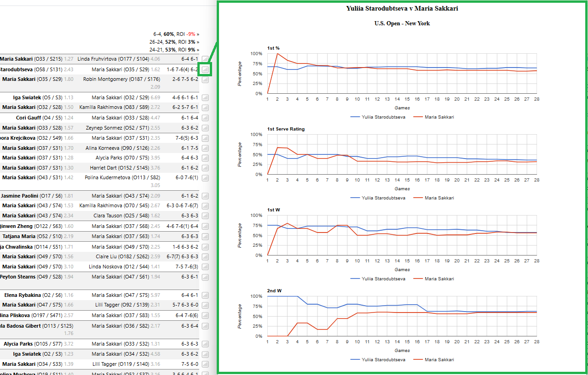Select Maria Sakkari legend in 2nd W chart
This screenshot has height=375, width=588.
click(433, 360)
